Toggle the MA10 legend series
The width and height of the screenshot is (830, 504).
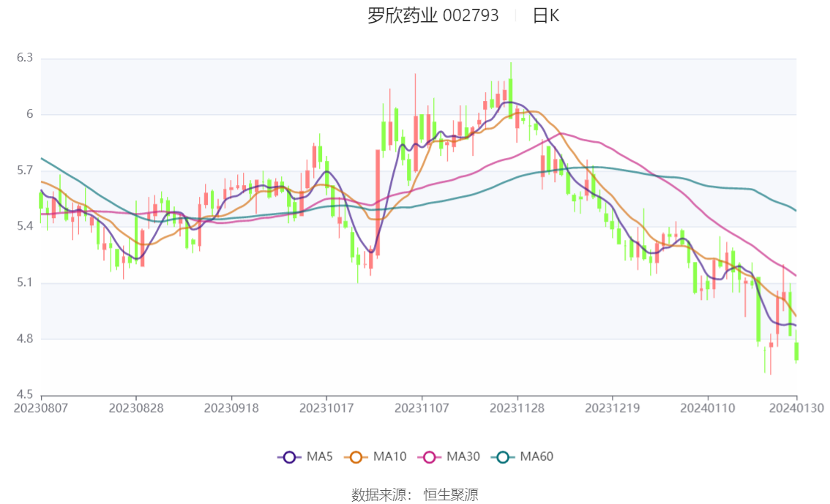point(375,457)
